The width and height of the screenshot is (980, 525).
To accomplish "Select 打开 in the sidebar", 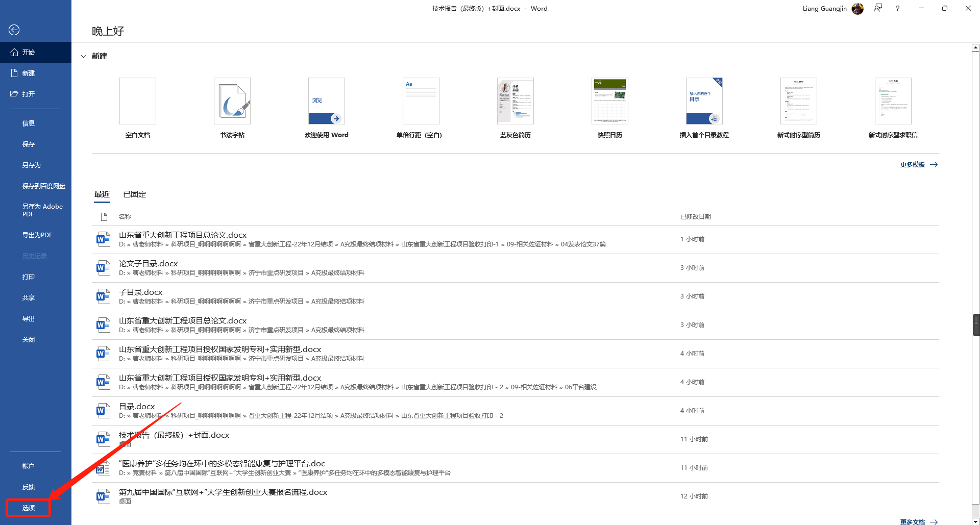I will point(36,94).
